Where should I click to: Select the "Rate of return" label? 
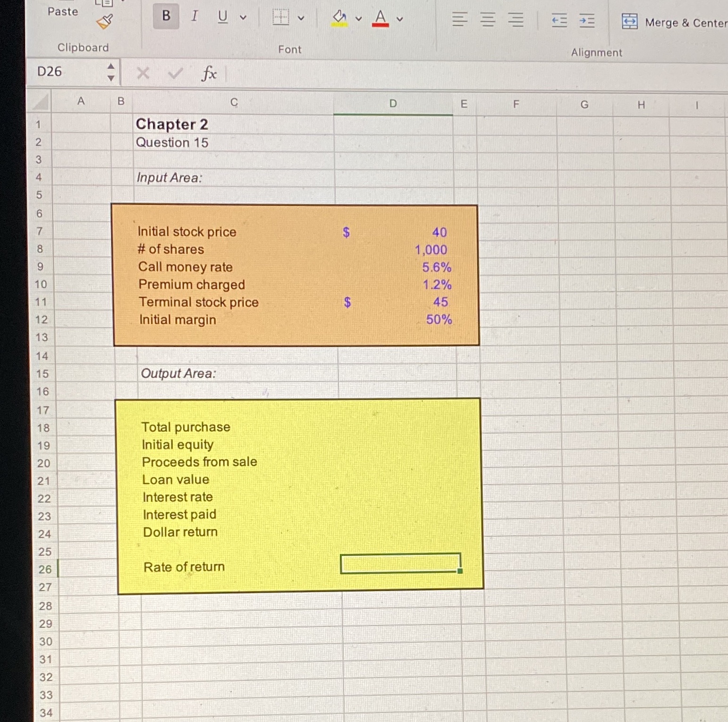[184, 567]
